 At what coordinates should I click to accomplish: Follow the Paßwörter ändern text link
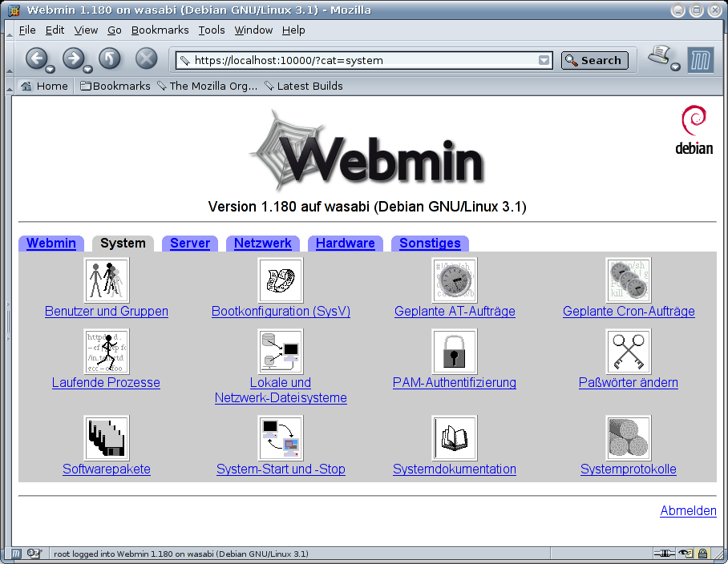pyautogui.click(x=628, y=383)
